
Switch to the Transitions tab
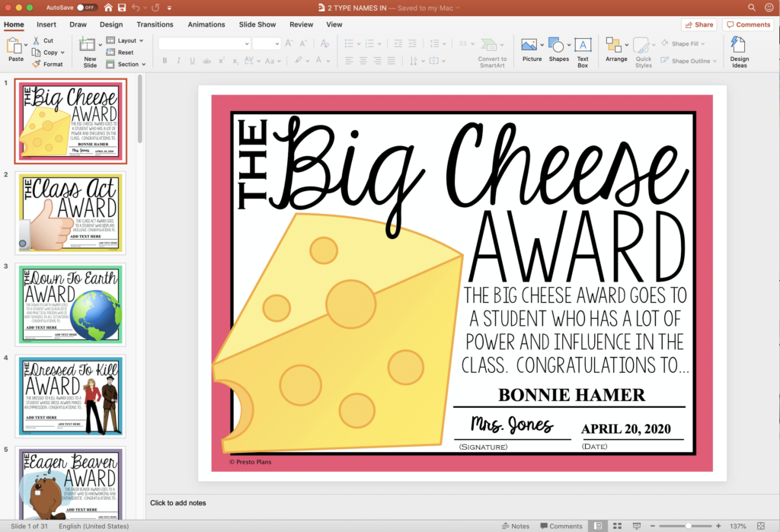click(x=155, y=24)
